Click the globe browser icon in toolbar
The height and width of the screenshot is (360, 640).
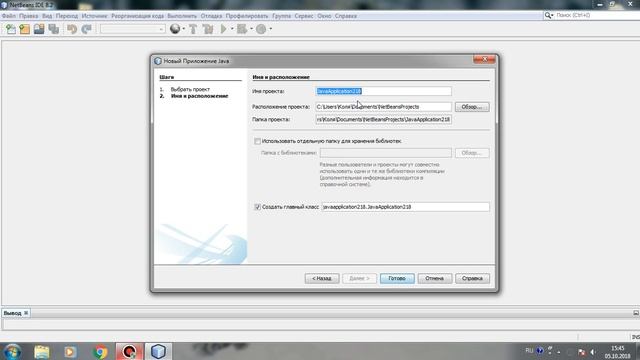point(175,29)
